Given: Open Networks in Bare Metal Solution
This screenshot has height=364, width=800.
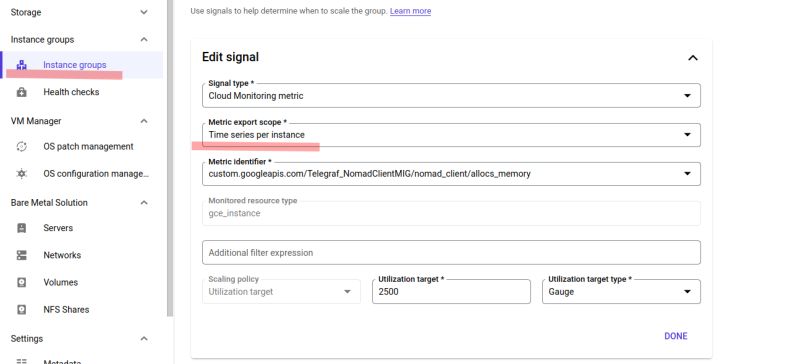Looking at the screenshot, I should (x=62, y=255).
